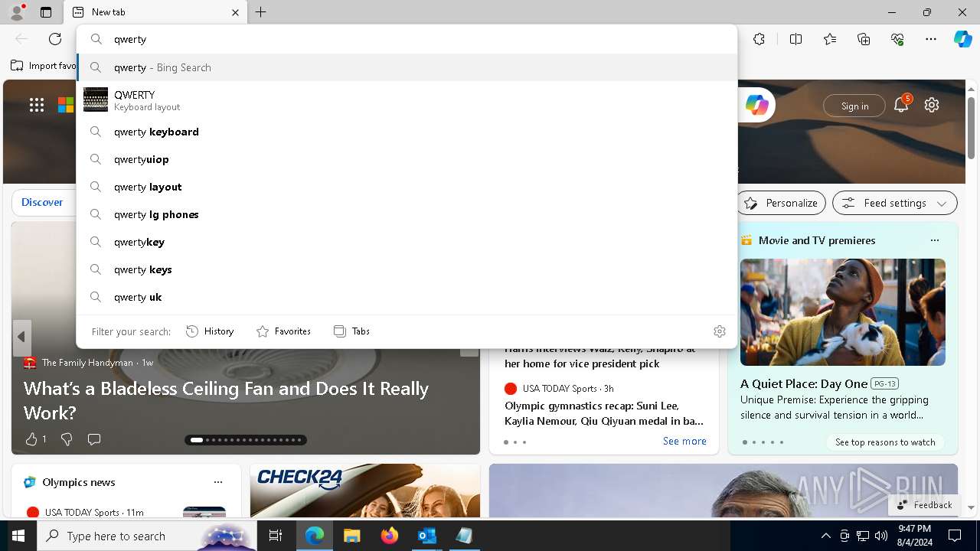
Task: Toggle the Split screen icon
Action: [795, 39]
